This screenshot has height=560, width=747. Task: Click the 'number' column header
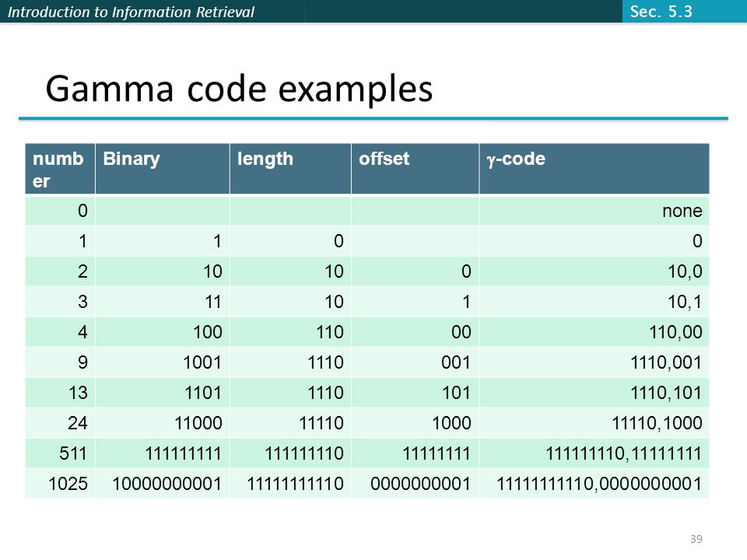click(x=60, y=169)
